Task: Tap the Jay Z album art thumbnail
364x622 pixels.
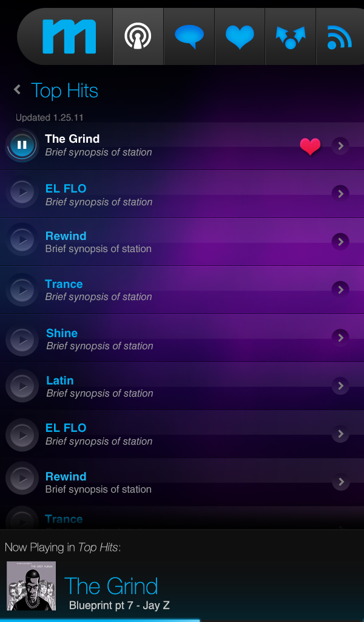Action: [x=31, y=586]
